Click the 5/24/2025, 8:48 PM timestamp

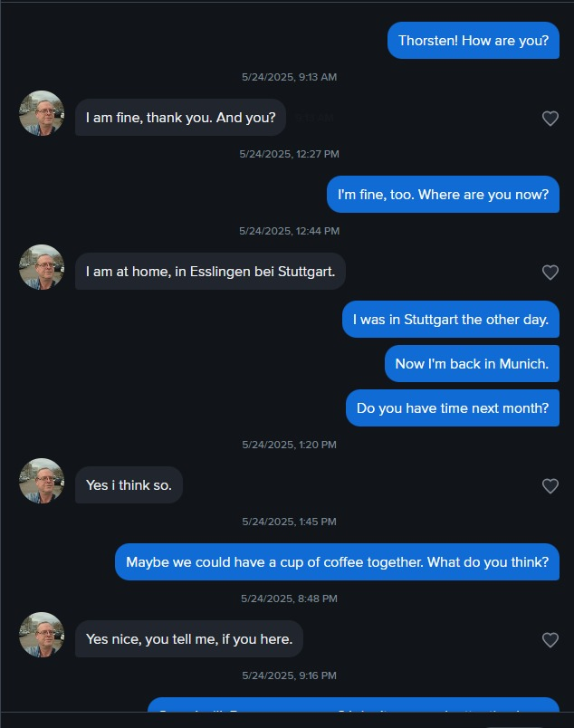point(289,599)
